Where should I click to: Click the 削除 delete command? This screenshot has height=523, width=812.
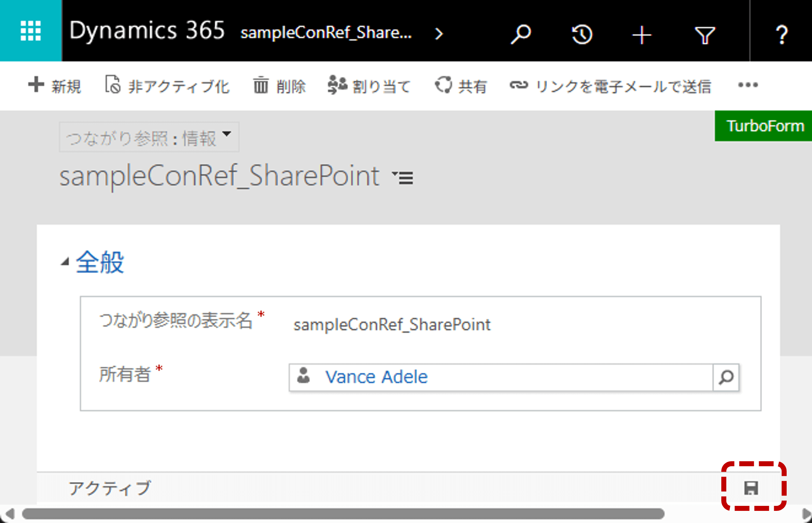click(x=280, y=86)
